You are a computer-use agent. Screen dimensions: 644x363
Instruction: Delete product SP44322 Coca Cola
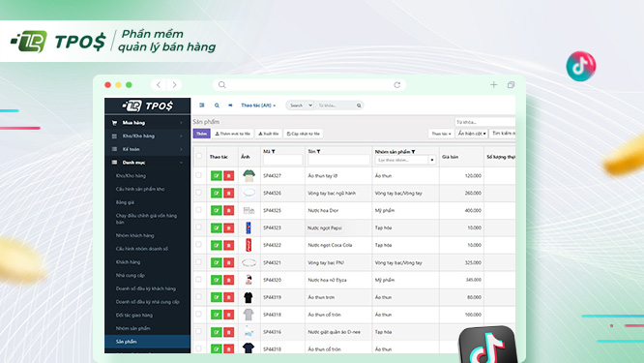click(229, 245)
